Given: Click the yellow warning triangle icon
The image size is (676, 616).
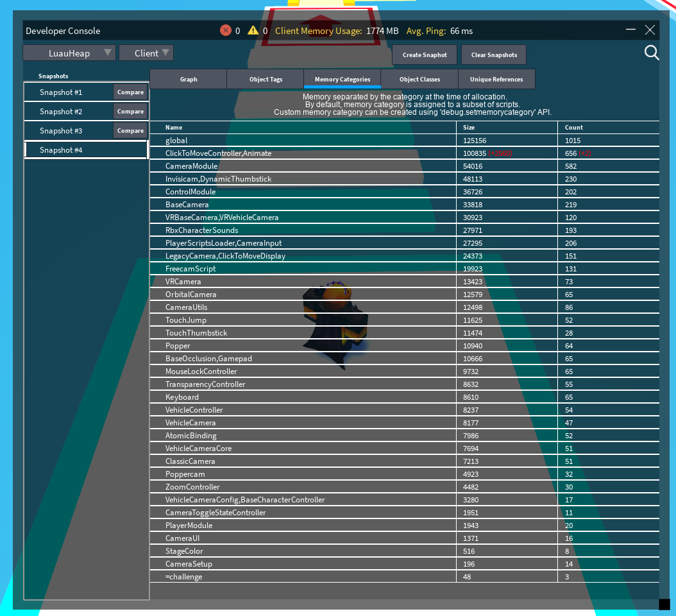Looking at the screenshot, I should [x=252, y=30].
